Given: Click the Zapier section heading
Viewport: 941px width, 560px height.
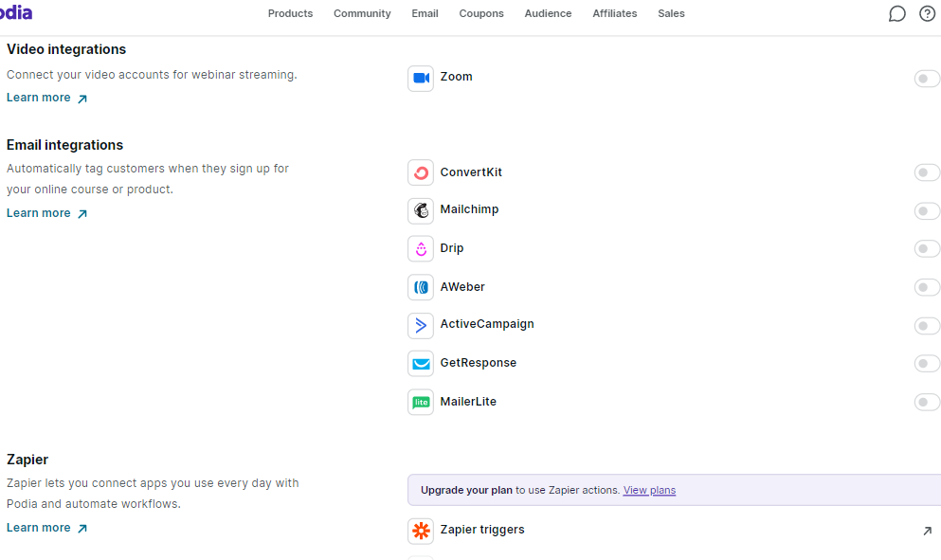Looking at the screenshot, I should coord(27,460).
